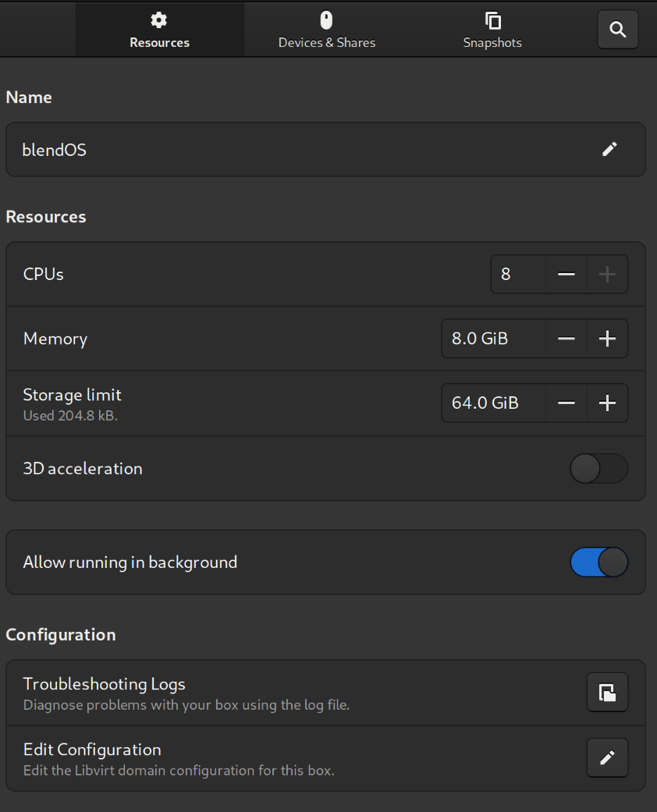
Task: Decrease Memory with the minus icon
Action: (x=566, y=339)
